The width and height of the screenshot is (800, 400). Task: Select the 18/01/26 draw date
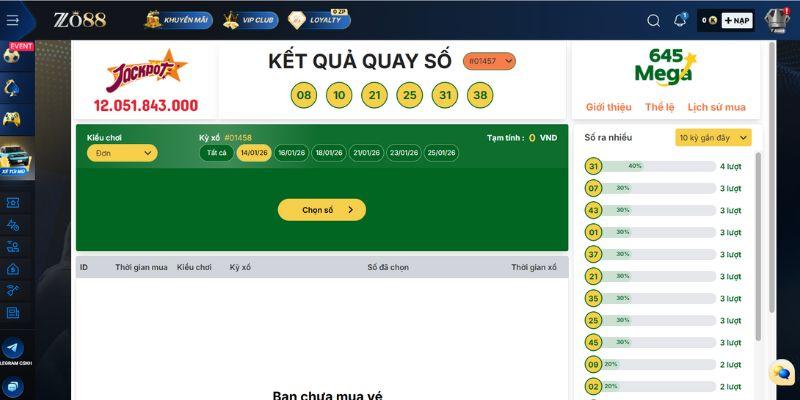(328, 153)
